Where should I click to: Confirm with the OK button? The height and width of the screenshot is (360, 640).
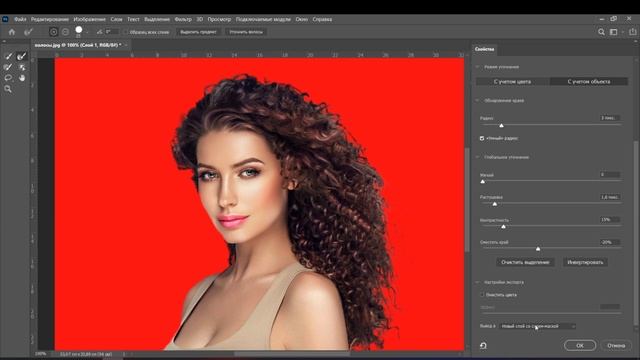[580, 346]
